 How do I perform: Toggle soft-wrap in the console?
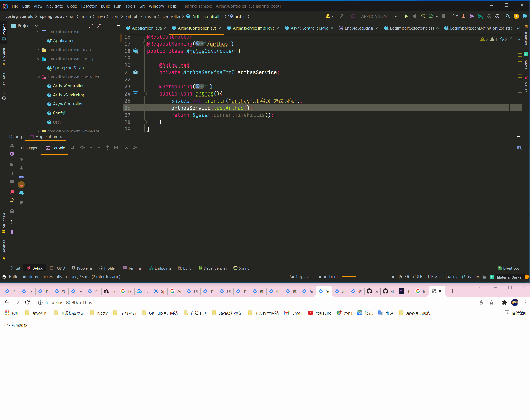coord(21,176)
